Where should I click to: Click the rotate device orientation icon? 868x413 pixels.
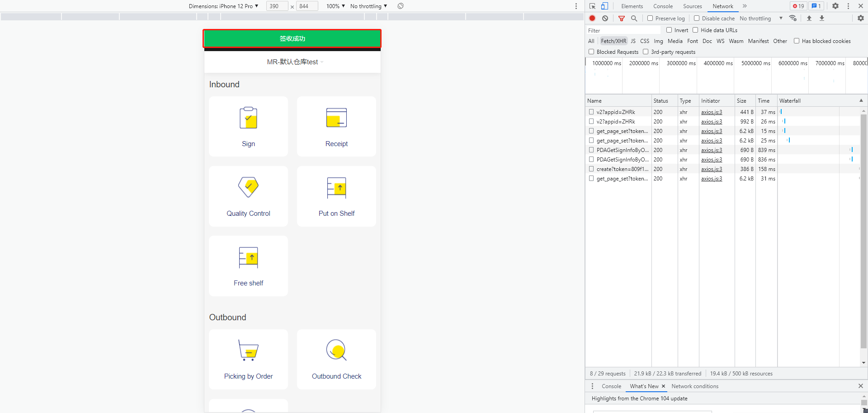click(401, 6)
